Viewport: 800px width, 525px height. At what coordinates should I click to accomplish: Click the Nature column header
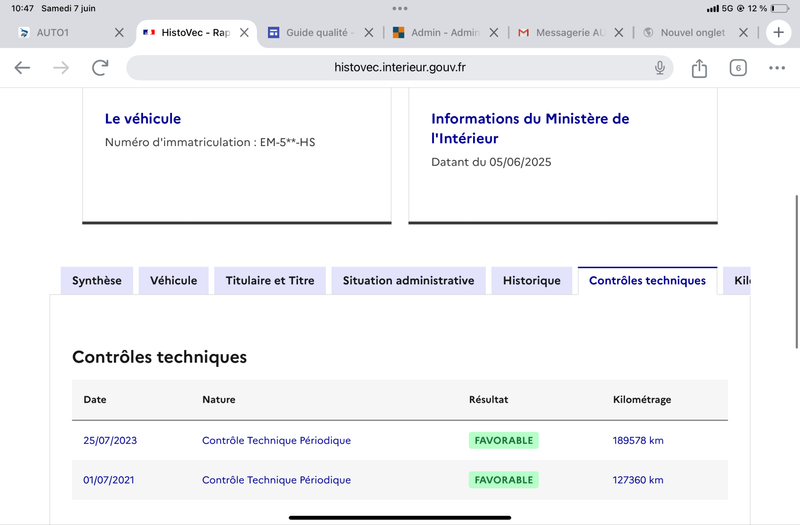[x=219, y=399]
